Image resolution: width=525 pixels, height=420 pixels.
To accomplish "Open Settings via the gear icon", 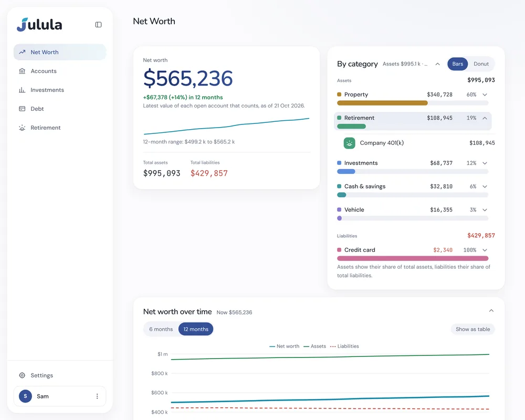I will 22,375.
